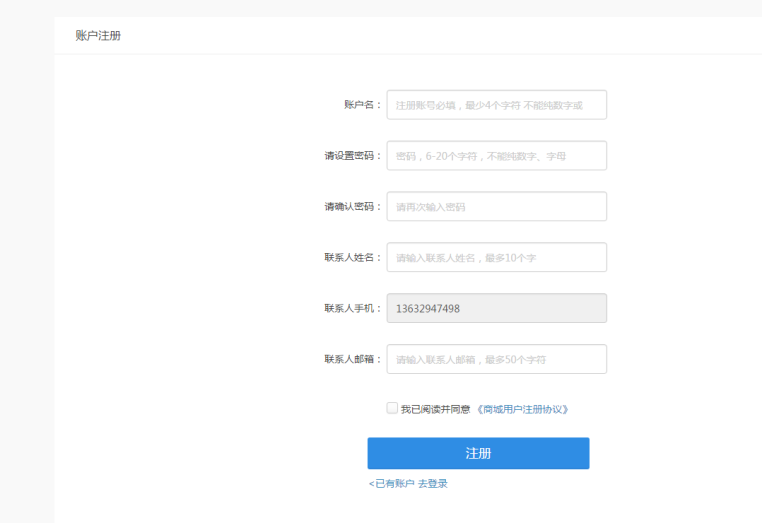The width and height of the screenshot is (762, 523).
Task: Focus the 联系人邮箱 email input field
Action: [x=496, y=360]
